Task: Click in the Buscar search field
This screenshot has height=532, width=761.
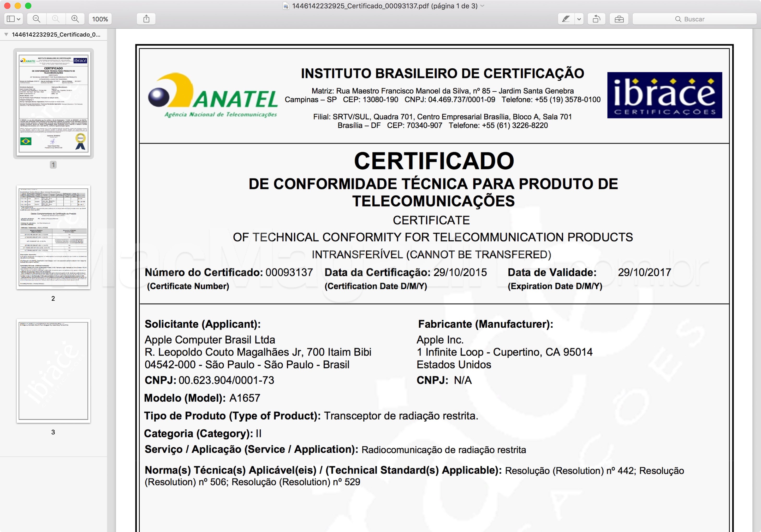Action: click(x=694, y=19)
